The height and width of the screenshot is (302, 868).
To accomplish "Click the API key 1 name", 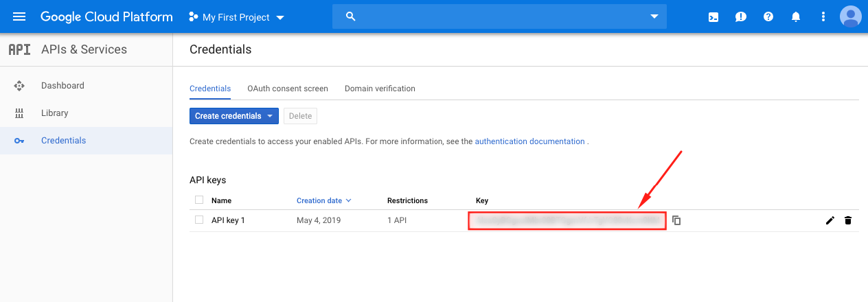I will pos(228,220).
